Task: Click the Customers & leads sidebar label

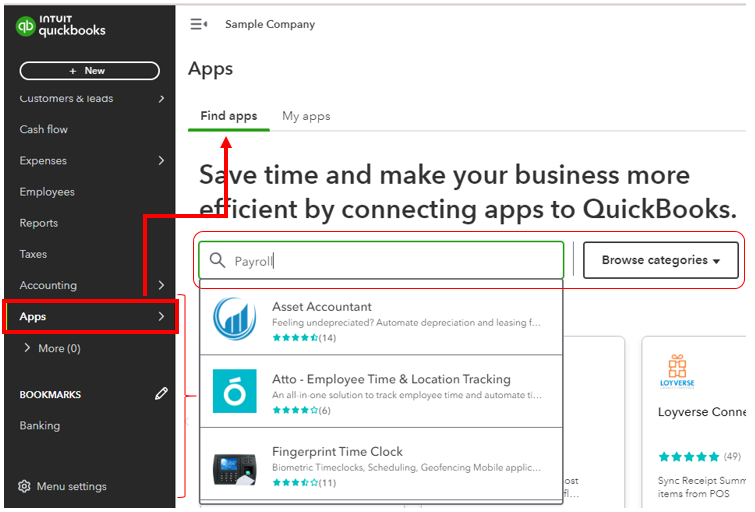Action: pyautogui.click(x=66, y=98)
